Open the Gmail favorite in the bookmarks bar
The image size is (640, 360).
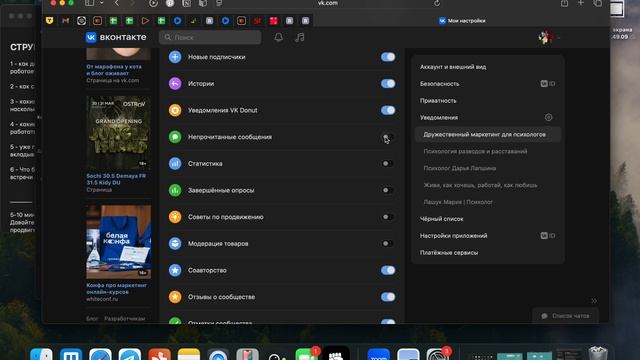tap(65, 20)
